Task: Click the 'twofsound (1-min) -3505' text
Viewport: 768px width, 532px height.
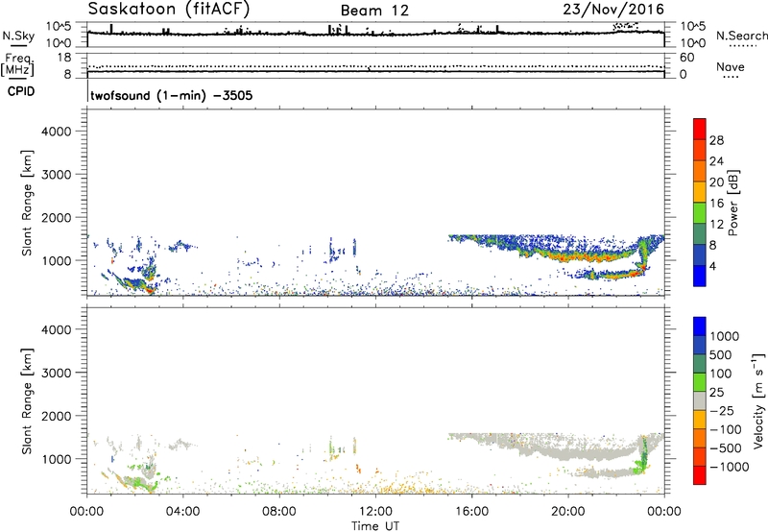Action: (172, 95)
